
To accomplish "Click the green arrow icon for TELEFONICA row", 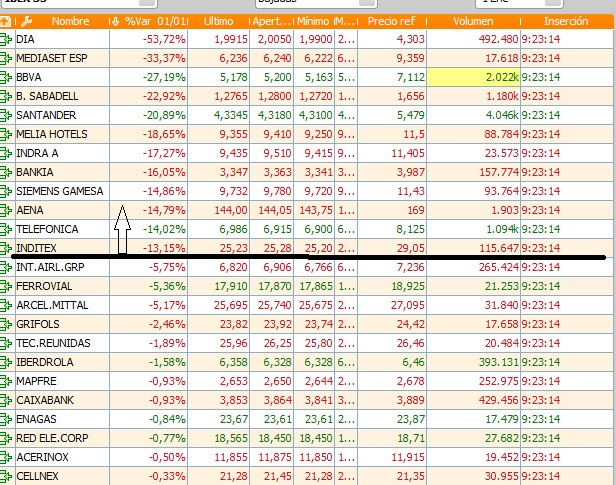I will click(6, 229).
